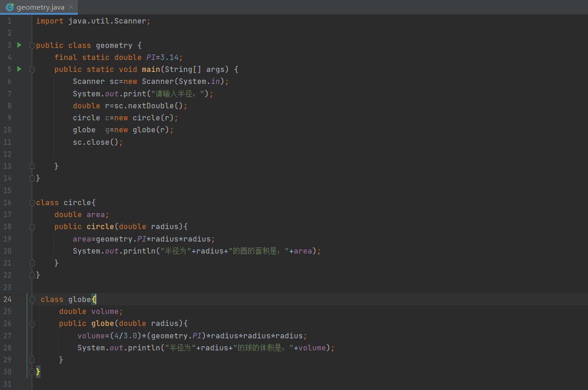The width and height of the screenshot is (588, 390).
Task: Click 'geometry.PI' on line 19
Action: (121, 239)
